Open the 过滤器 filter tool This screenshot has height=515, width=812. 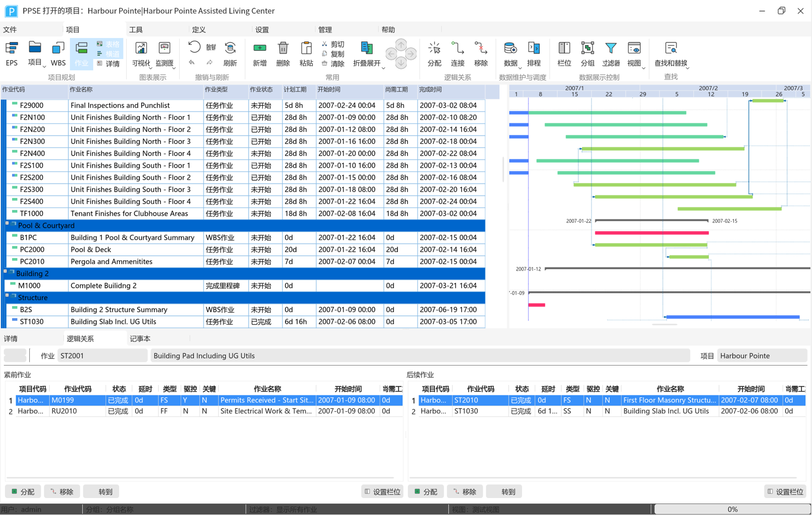[611, 53]
